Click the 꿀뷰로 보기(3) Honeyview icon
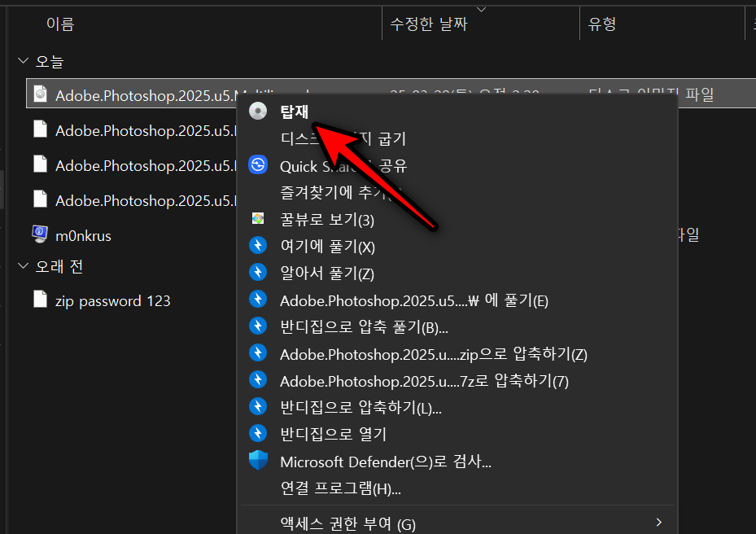 point(258,219)
